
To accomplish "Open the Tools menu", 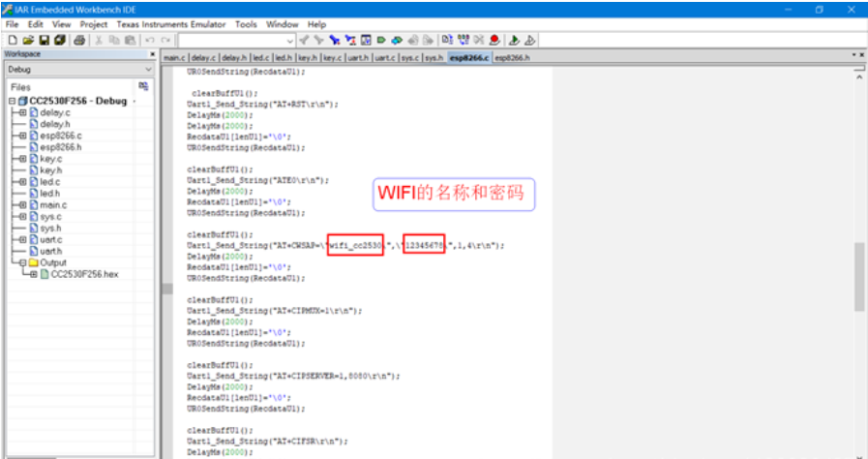I will (246, 24).
